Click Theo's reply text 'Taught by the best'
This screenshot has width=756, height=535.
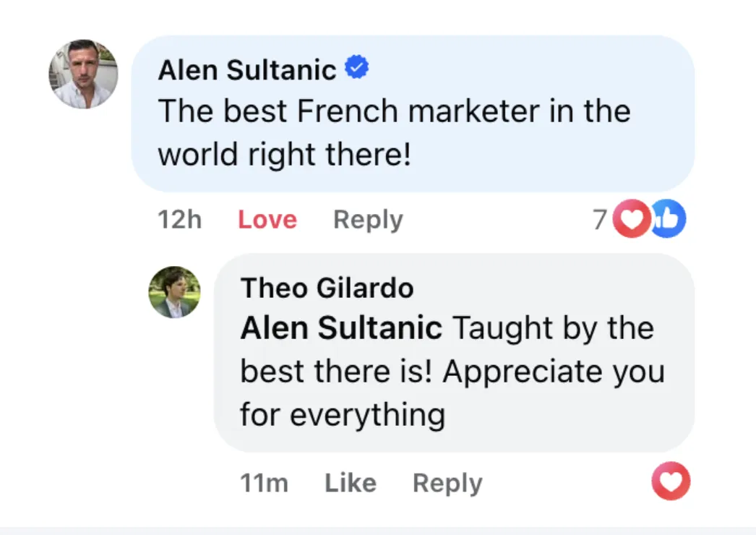[452, 371]
